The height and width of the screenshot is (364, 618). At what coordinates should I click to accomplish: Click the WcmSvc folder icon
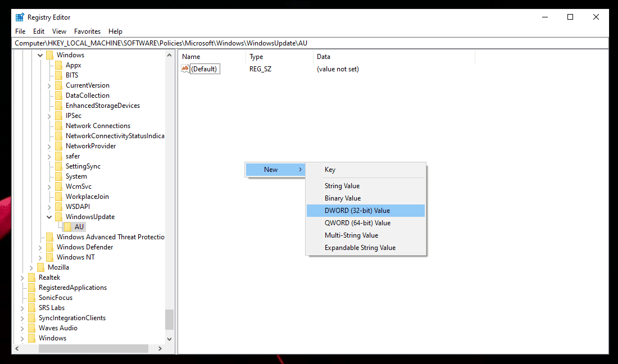coord(59,186)
